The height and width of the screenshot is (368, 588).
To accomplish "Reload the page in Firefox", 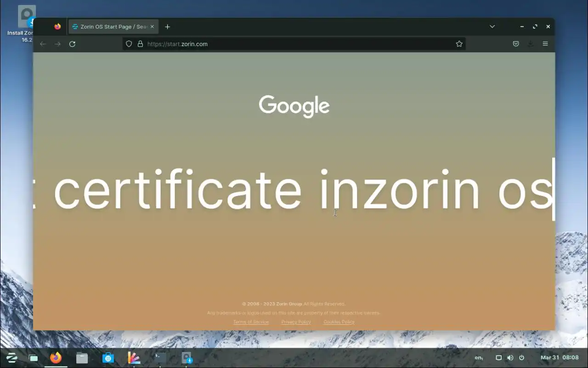I will point(72,44).
